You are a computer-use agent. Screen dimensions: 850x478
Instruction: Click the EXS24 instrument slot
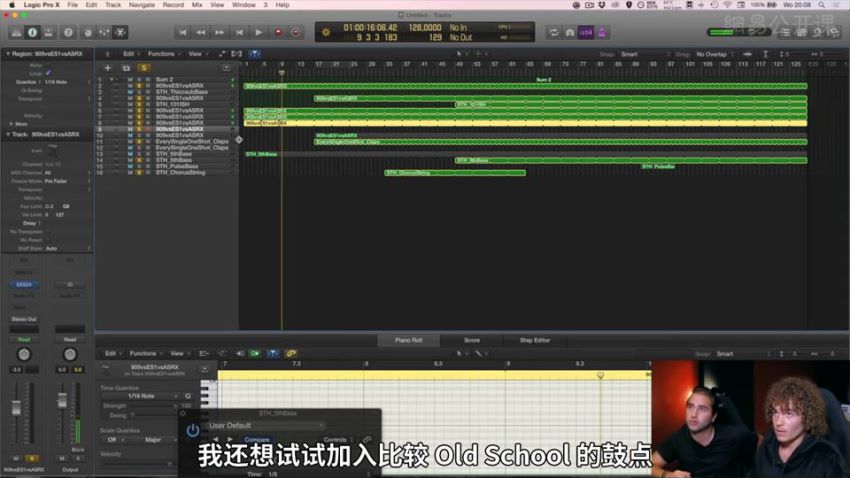click(24, 285)
